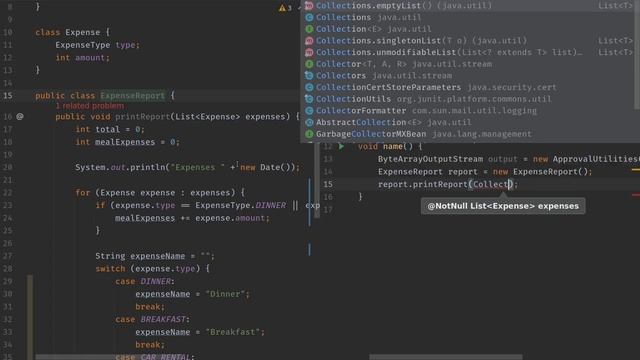Click 'String expenseName' declaration line

click(155, 256)
